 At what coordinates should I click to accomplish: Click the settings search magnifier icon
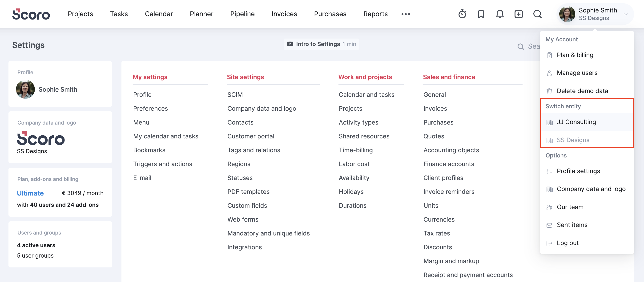(520, 47)
